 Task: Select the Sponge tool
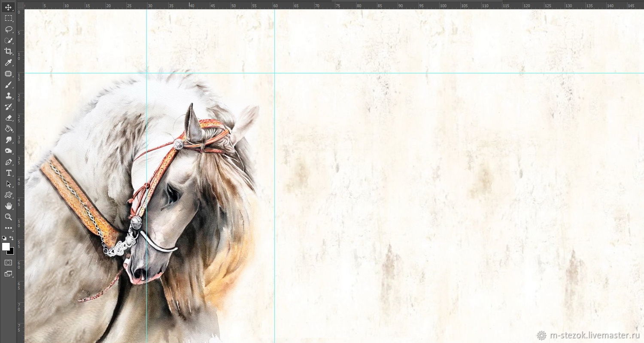8,151
